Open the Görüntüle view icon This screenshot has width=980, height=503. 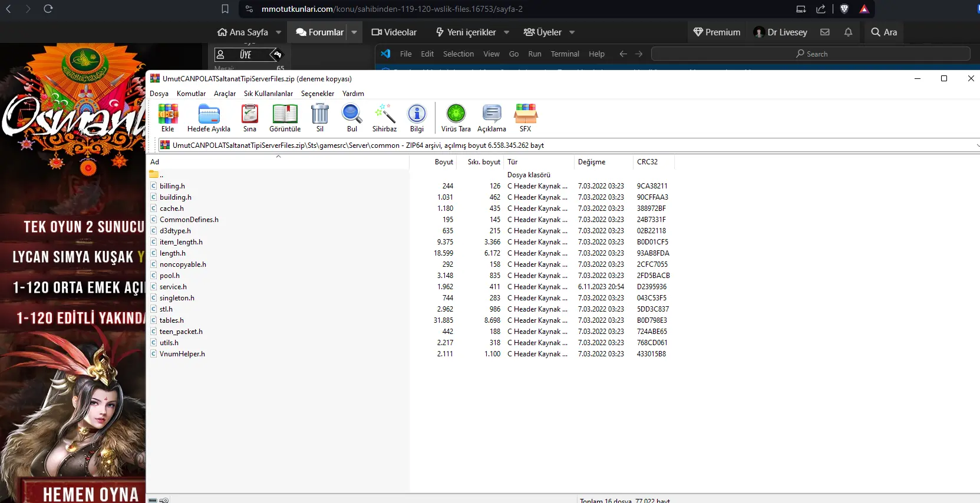(x=285, y=114)
